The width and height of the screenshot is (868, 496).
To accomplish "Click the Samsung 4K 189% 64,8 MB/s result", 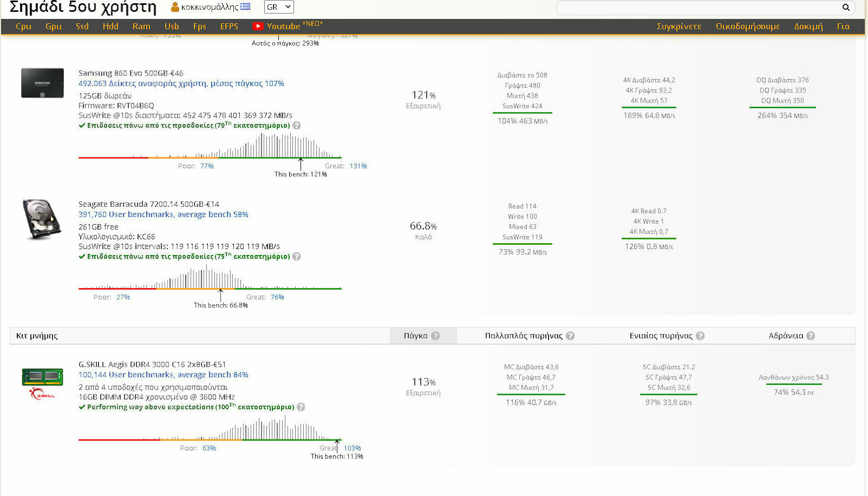I will [x=649, y=116].
